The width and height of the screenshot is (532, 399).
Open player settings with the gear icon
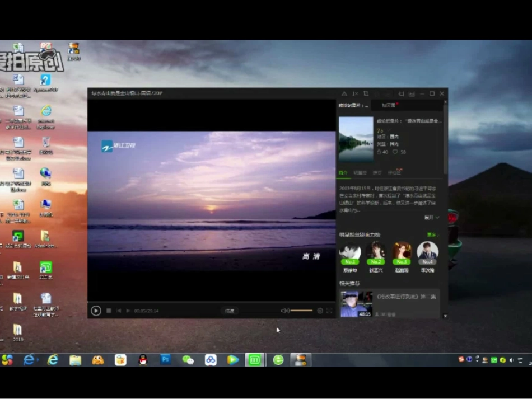point(320,311)
